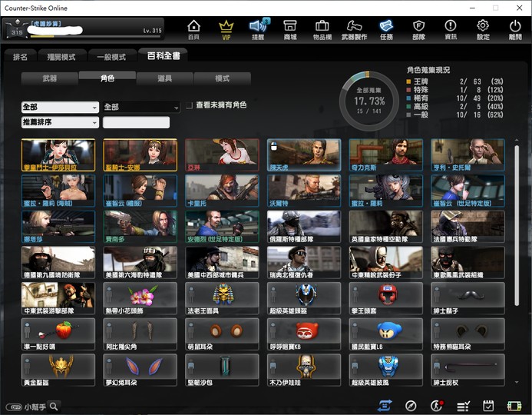Open the first 全部 category dropdown
This screenshot has height=415, width=532.
[x=60, y=107]
